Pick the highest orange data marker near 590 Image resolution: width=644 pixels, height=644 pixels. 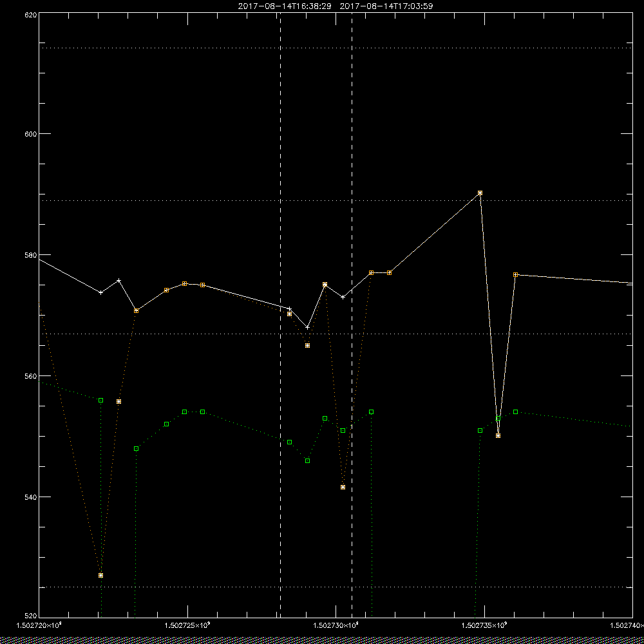pyautogui.click(x=480, y=193)
